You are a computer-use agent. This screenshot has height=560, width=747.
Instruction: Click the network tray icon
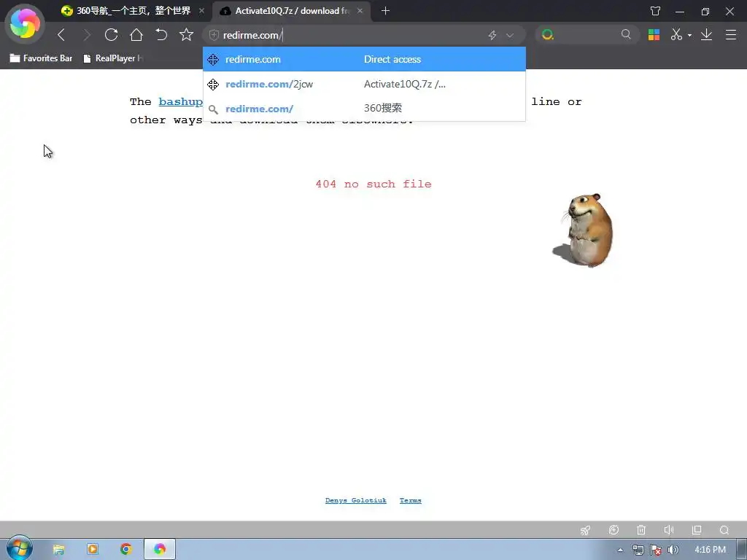pyautogui.click(x=638, y=550)
